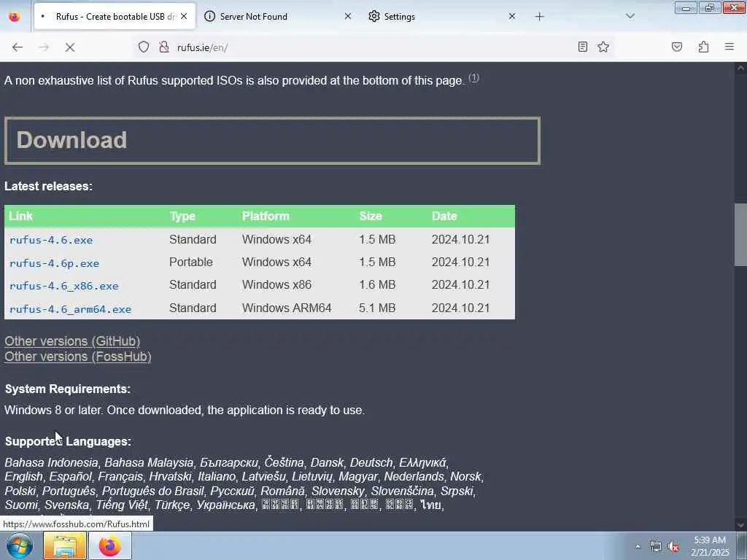Select the Portable type cell
The image size is (747, 560).
click(191, 262)
